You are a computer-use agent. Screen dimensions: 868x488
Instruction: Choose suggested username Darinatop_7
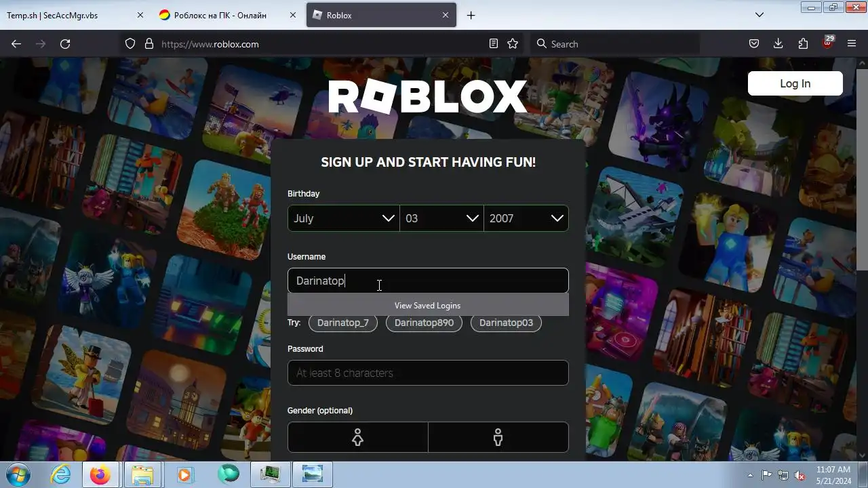click(343, 323)
